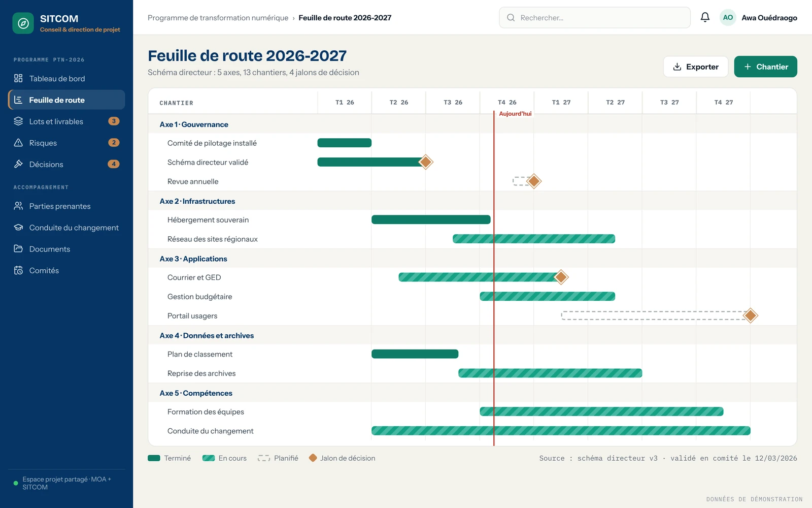The width and height of the screenshot is (812, 508).
Task: Click the T1 27 column header
Action: 561,102
